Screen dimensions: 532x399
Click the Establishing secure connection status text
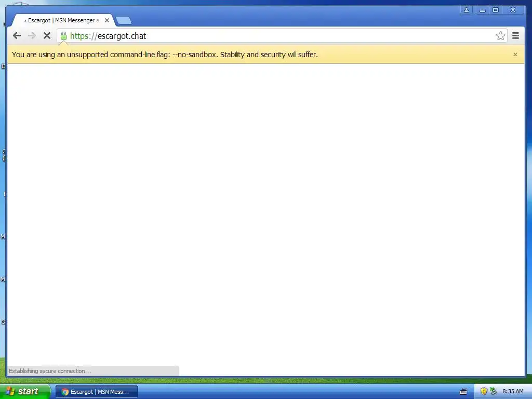coord(50,371)
